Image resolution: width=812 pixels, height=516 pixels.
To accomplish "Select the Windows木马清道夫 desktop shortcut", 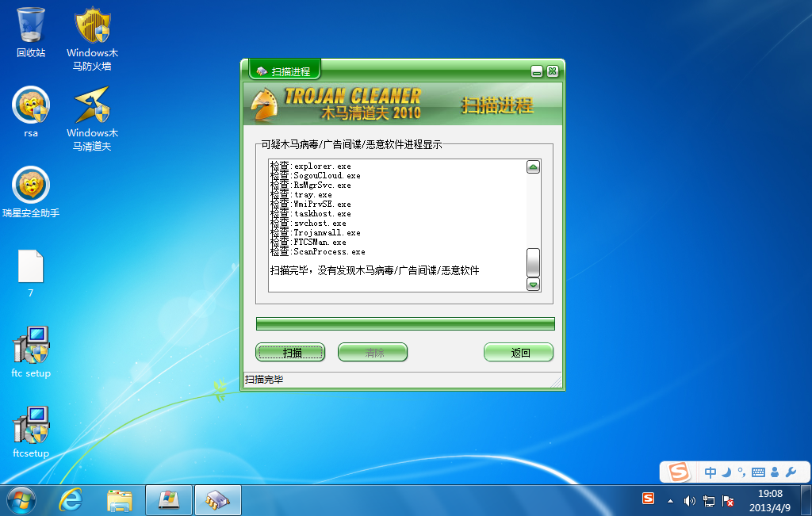I will (92, 119).
